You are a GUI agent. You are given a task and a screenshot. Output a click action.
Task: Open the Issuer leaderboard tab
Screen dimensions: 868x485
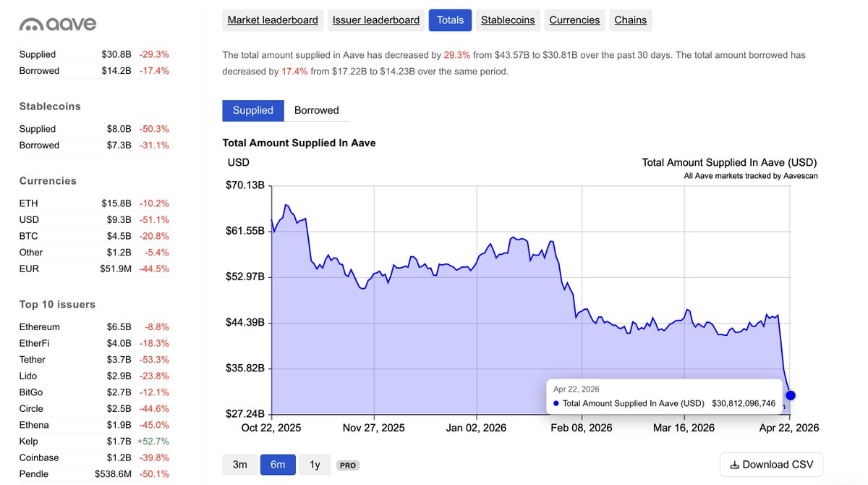coord(376,20)
